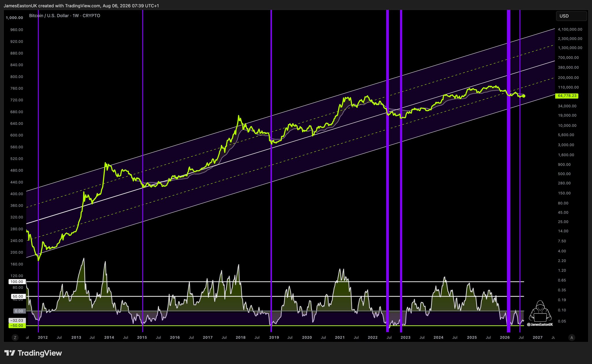Select the 50.00 indicator level label
The image size is (592, 364).
click(x=18, y=296)
